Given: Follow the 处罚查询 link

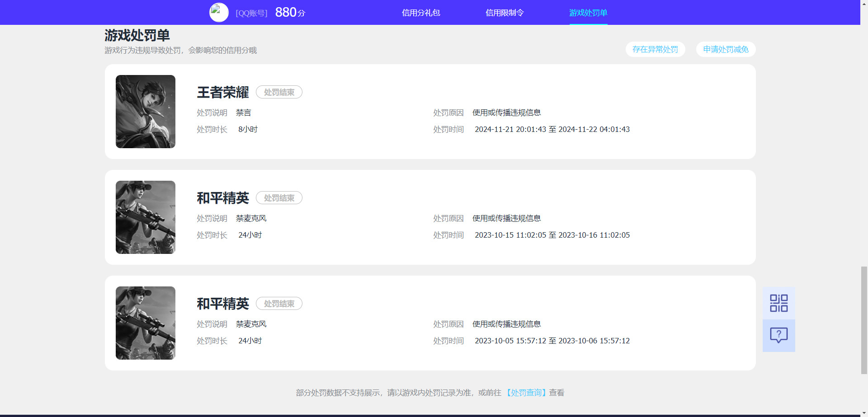Looking at the screenshot, I should coord(526,393).
